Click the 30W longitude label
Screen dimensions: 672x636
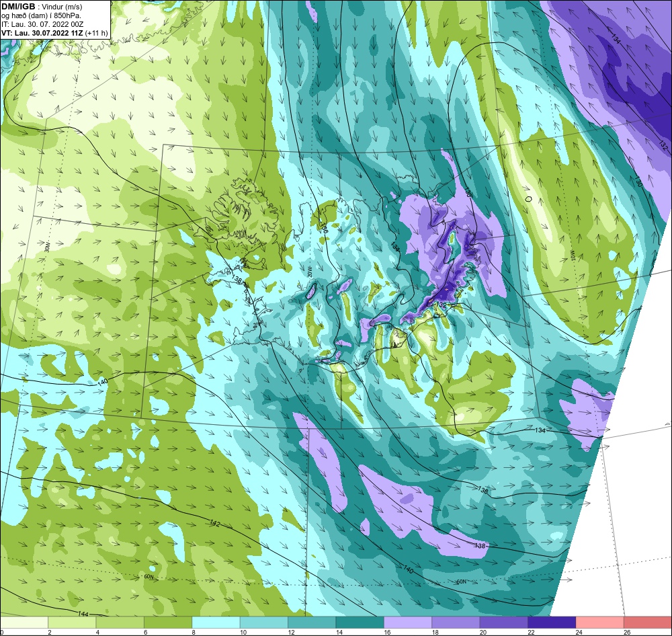coord(47,247)
